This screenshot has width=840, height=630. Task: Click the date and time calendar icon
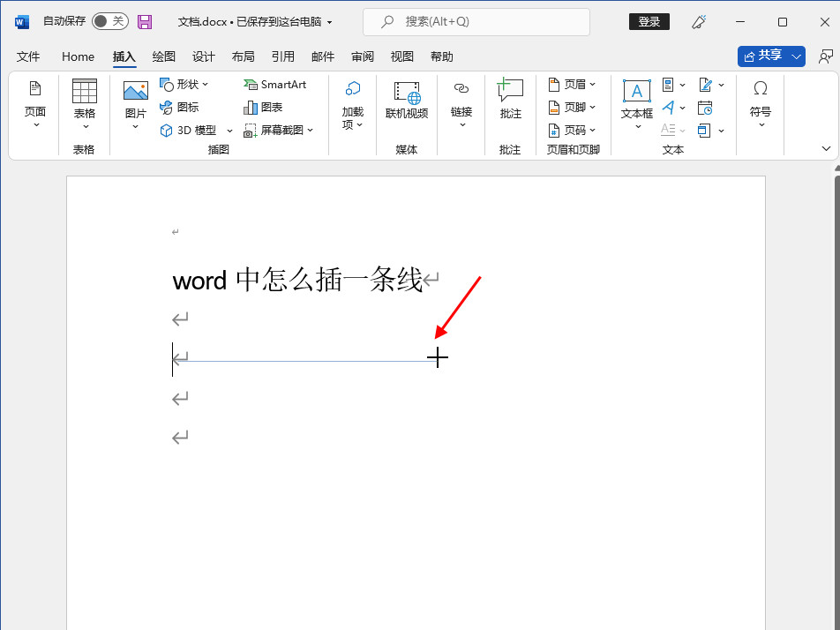click(705, 108)
